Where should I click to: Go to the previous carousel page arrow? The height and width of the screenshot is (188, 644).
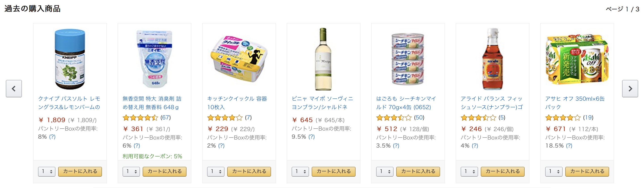14,89
